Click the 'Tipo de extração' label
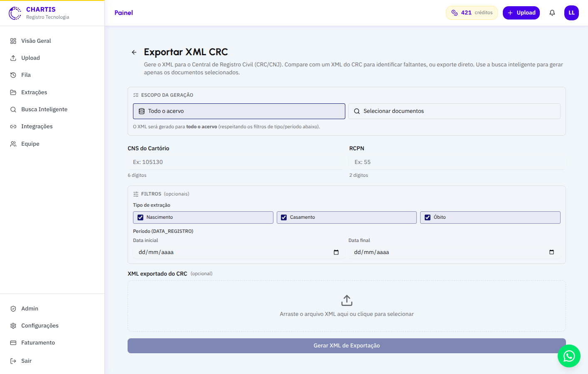 [x=152, y=205]
